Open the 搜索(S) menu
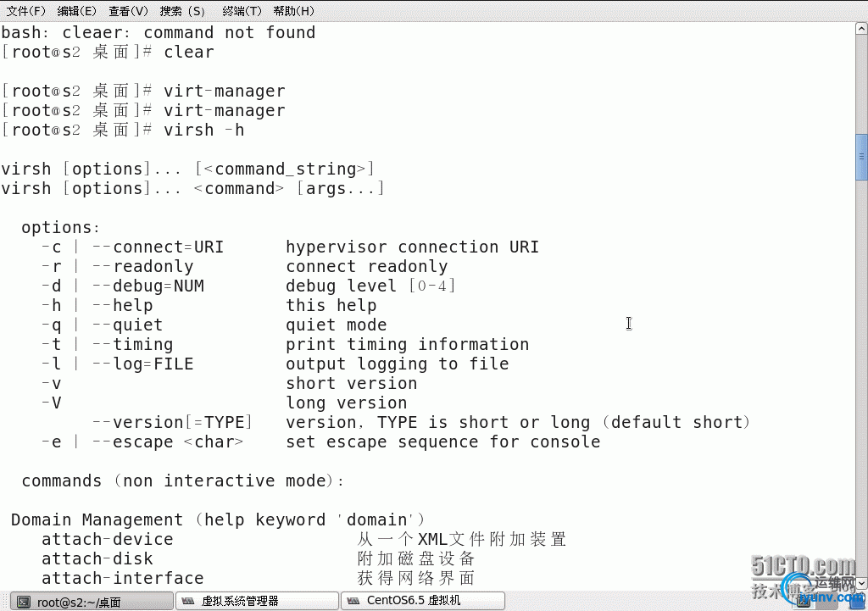The image size is (868, 611). [x=182, y=11]
